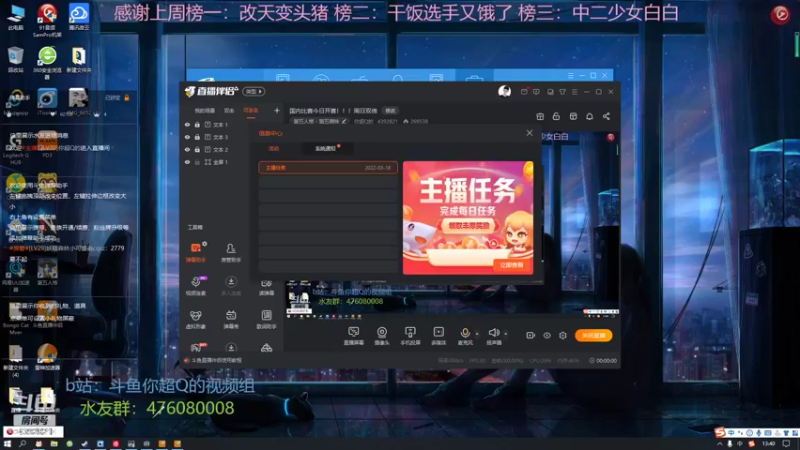Open the 房管助手 tool
Screen dimensions: 800x450
coord(231,252)
